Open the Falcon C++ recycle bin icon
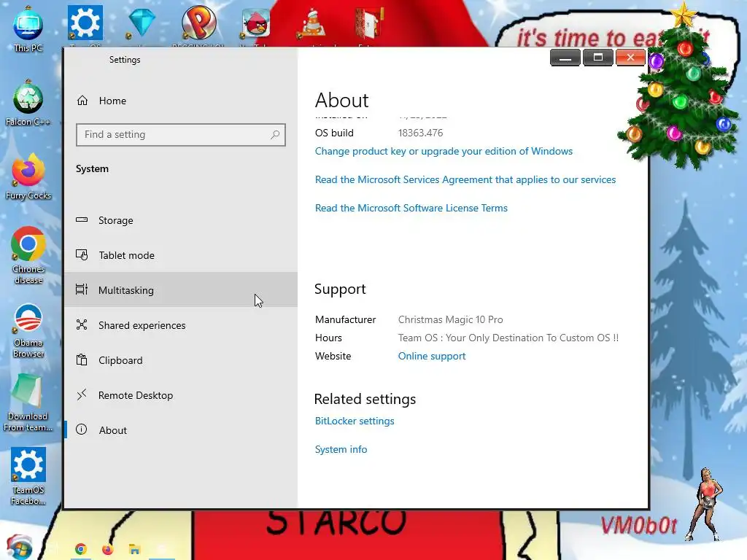 coord(28,102)
